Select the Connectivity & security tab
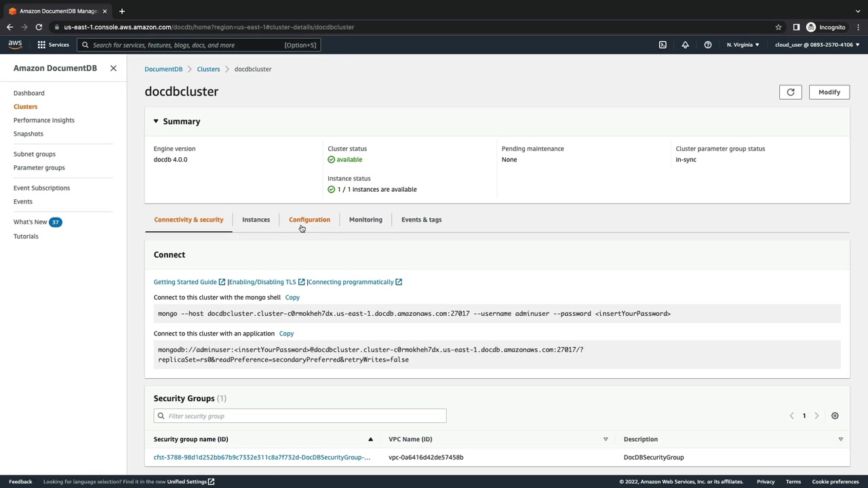The width and height of the screenshot is (868, 488). (189, 220)
